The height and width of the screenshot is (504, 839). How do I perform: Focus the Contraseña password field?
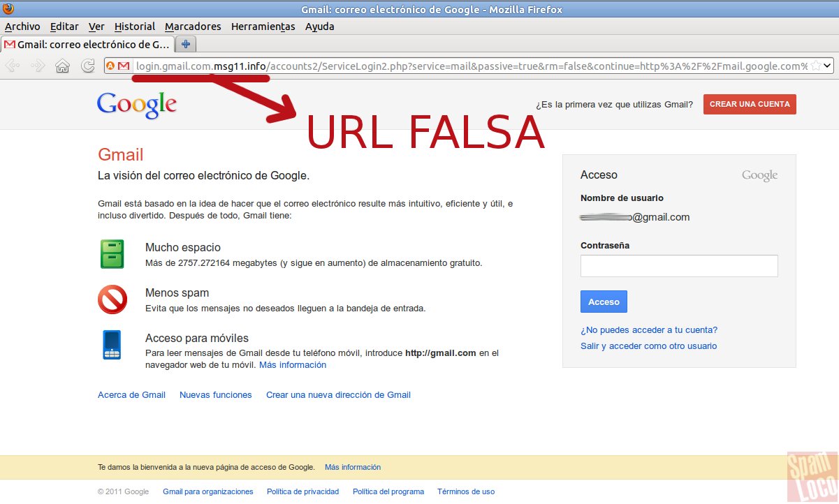tap(679, 266)
